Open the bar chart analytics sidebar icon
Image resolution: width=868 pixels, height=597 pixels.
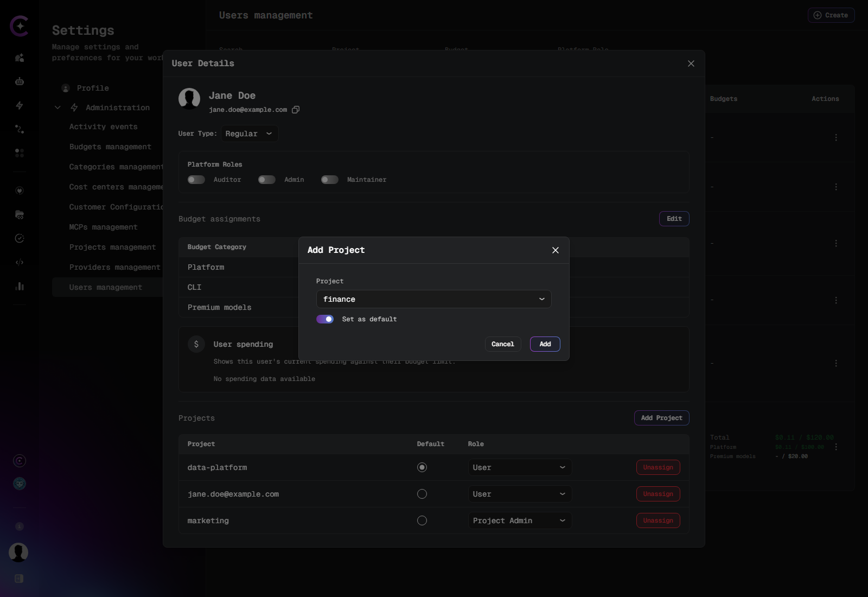click(x=20, y=286)
